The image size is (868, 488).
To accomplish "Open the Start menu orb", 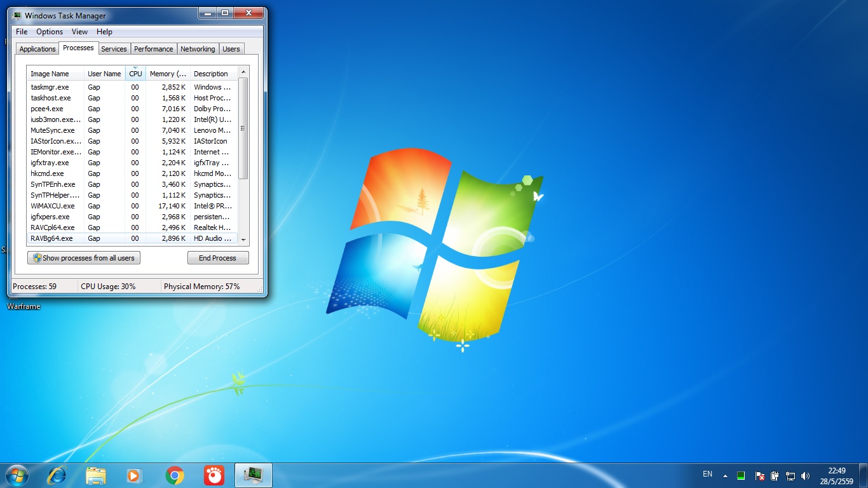I will pyautogui.click(x=17, y=475).
